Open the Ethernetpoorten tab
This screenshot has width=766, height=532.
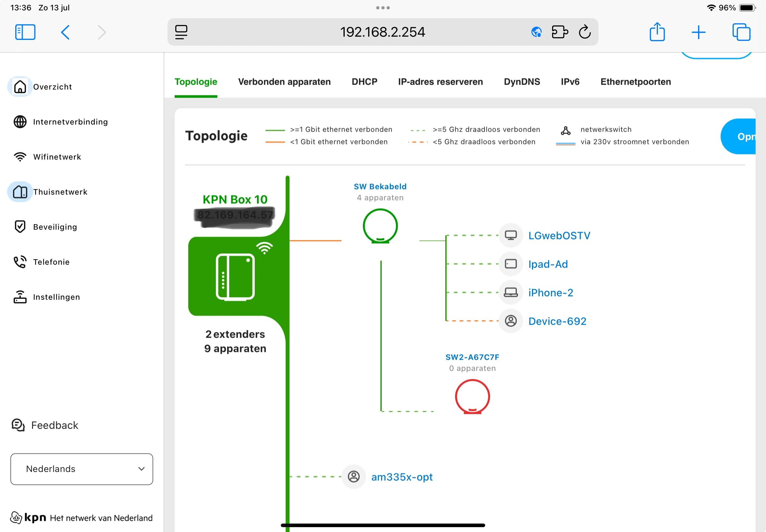(x=636, y=82)
